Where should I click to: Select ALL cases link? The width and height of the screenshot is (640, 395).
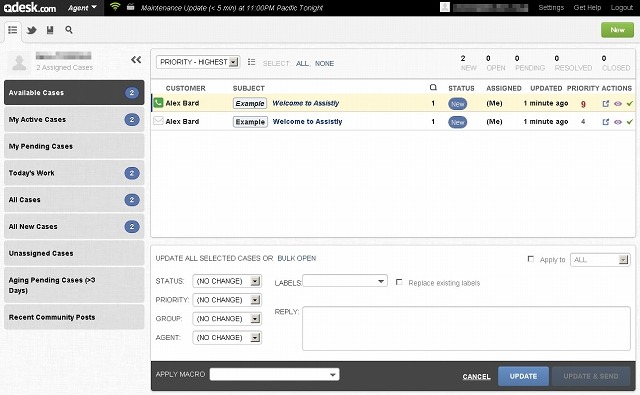(302, 64)
